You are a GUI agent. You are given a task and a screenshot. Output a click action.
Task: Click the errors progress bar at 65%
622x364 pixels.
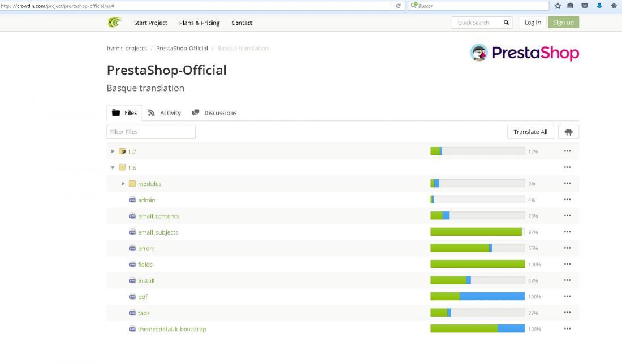(478, 248)
